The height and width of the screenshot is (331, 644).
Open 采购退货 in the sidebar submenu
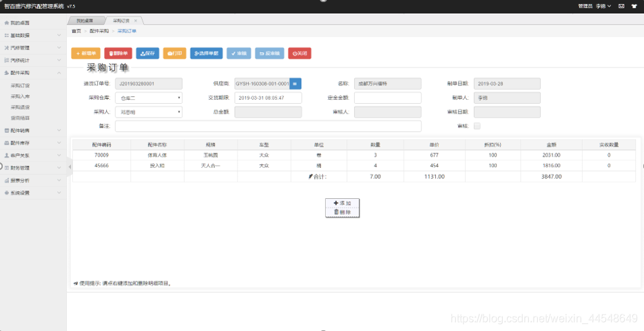coord(20,107)
